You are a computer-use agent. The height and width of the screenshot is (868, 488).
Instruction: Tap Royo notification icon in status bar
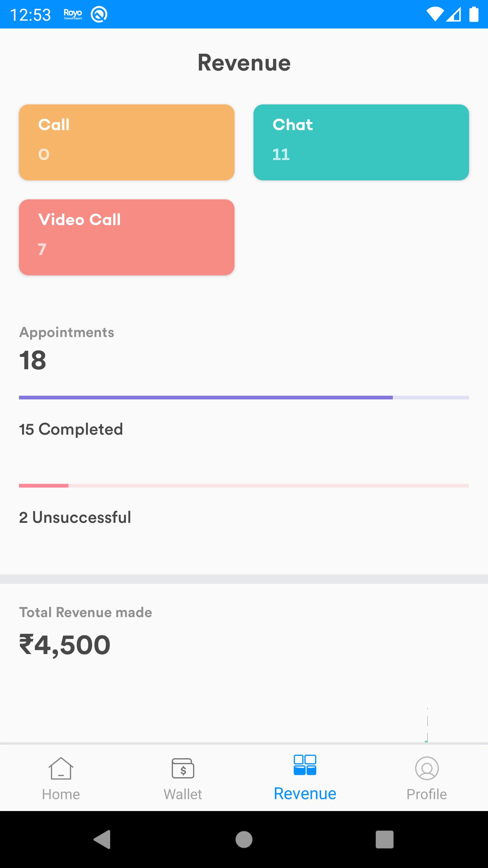click(73, 14)
